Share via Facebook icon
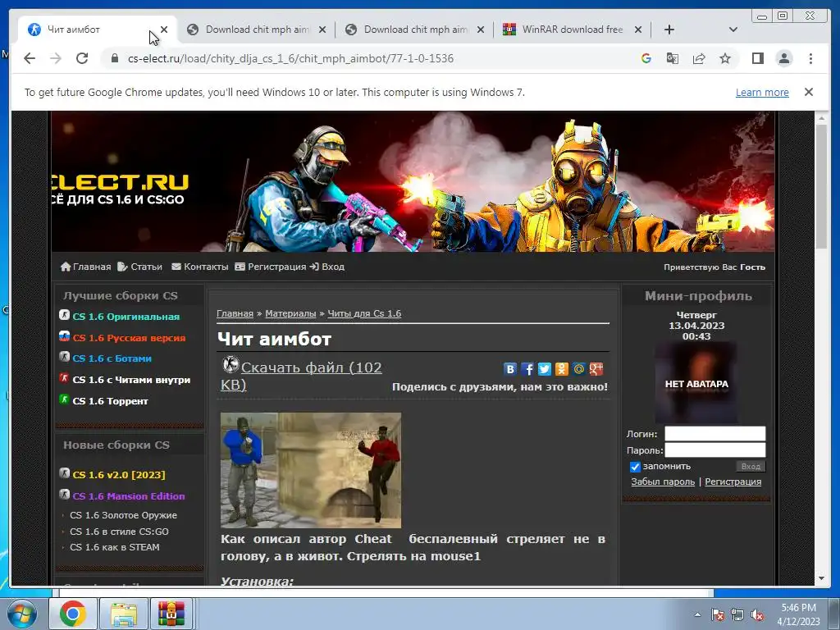Viewport: 840px width, 630px height. 527,368
